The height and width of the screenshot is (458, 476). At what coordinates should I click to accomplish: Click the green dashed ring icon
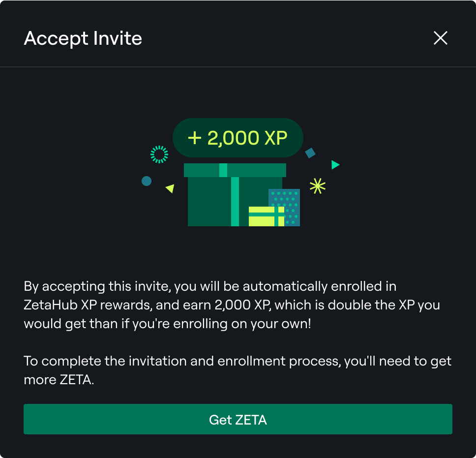click(x=159, y=154)
